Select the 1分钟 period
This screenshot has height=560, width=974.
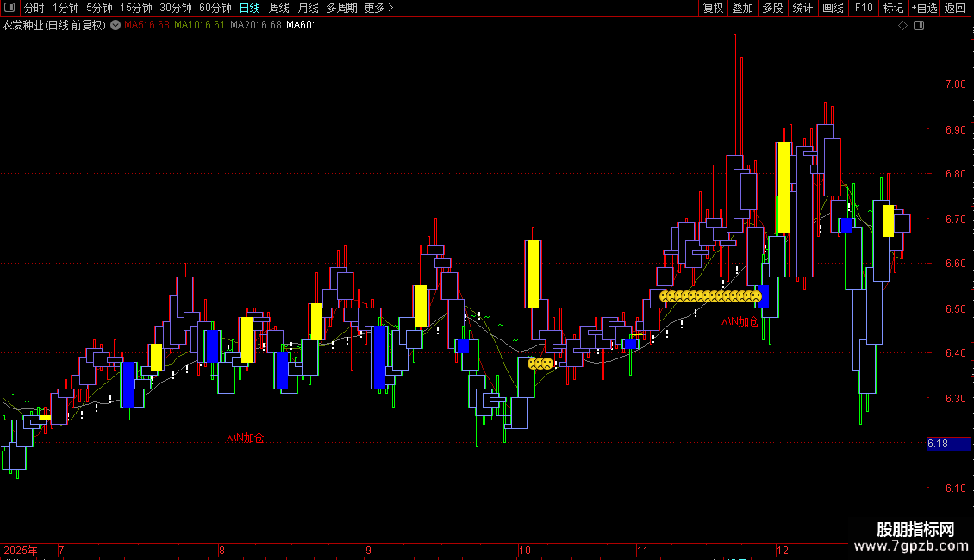(66, 8)
